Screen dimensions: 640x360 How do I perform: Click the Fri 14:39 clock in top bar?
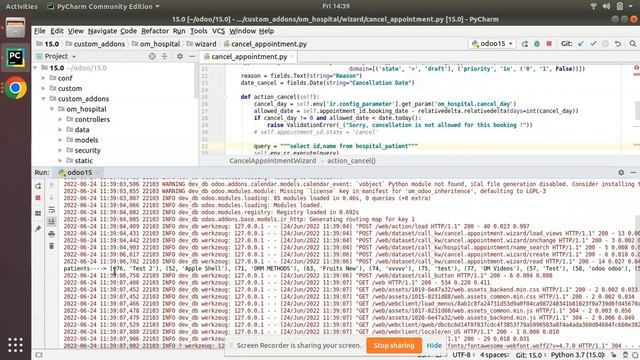tap(336, 6)
